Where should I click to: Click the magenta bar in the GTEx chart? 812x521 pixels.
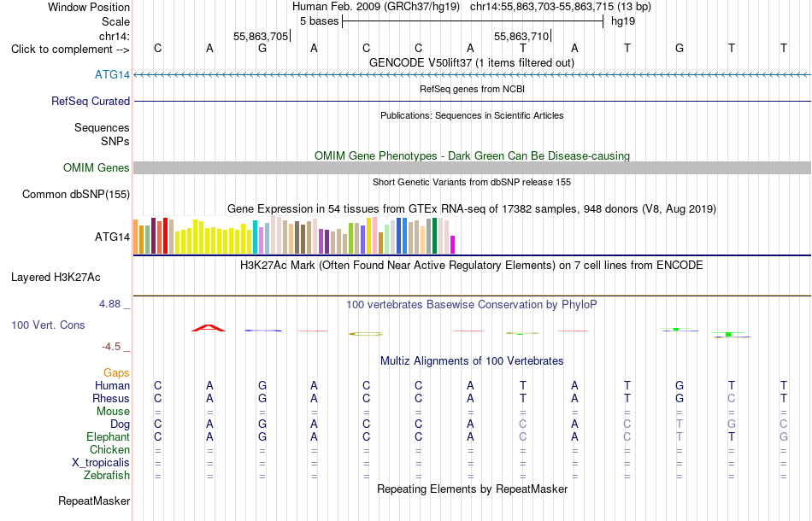point(452,245)
